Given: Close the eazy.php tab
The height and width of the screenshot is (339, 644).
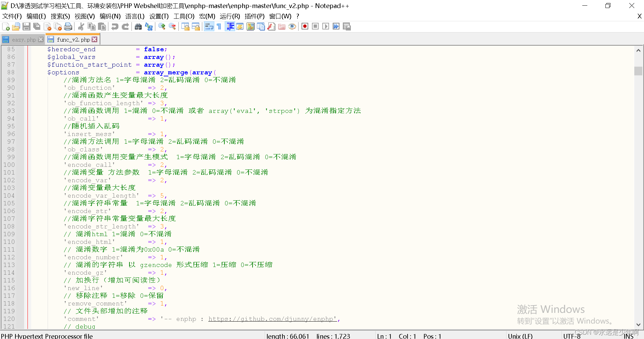Looking at the screenshot, I should tap(41, 40).
